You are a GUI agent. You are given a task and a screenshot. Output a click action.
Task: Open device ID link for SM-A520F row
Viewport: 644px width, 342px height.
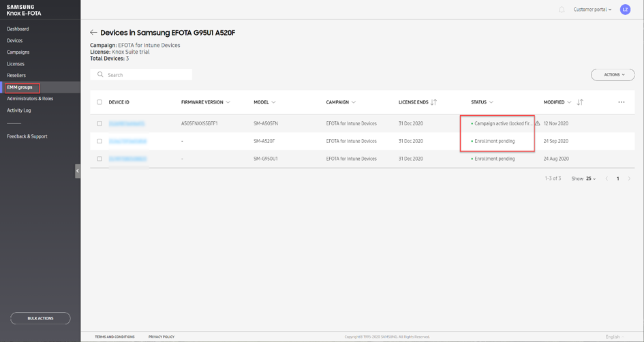tap(127, 141)
